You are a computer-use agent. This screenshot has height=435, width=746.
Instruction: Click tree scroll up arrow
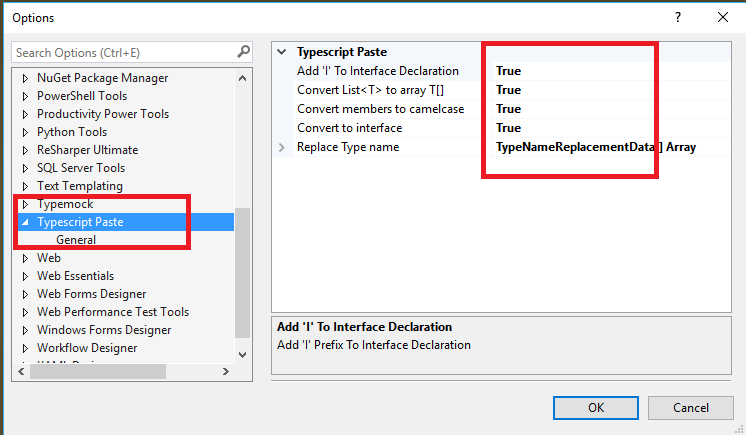[242, 78]
